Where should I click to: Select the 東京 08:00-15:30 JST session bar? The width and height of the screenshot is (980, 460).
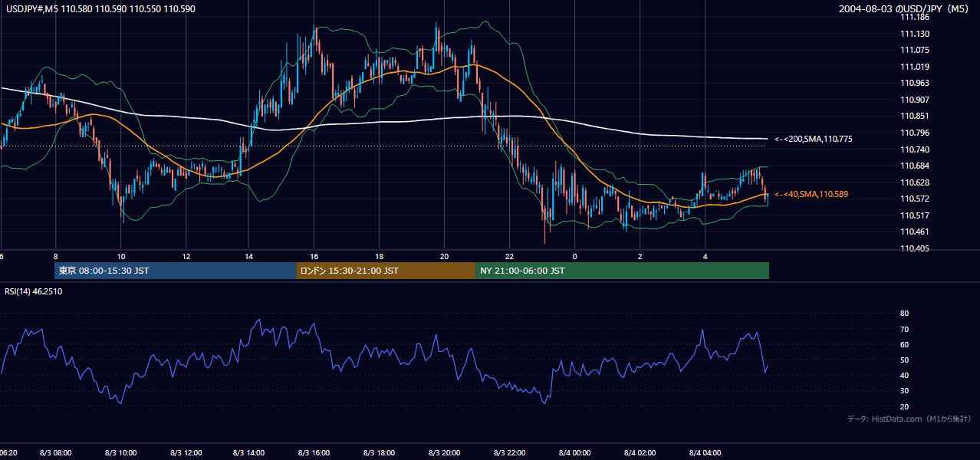176,271
